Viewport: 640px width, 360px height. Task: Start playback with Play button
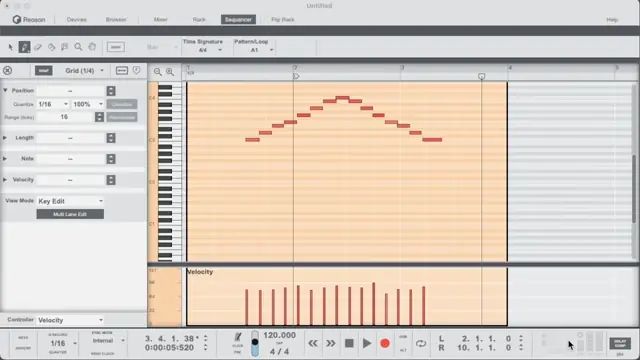367,343
